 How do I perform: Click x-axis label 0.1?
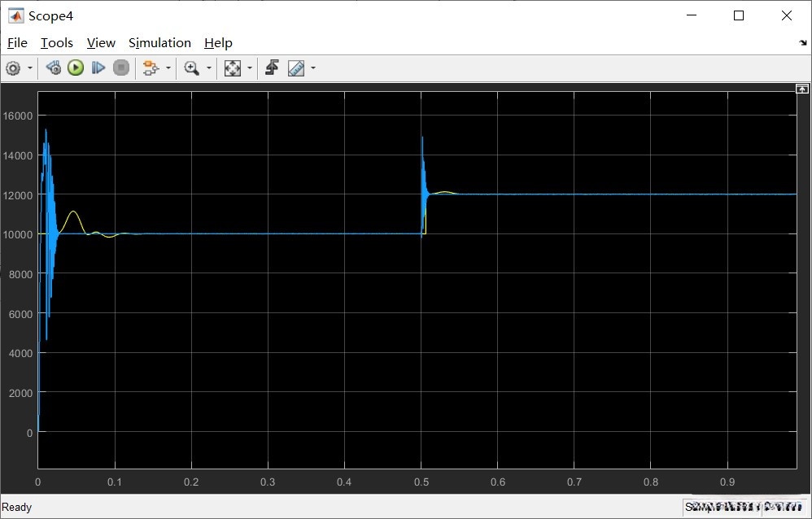(x=115, y=482)
